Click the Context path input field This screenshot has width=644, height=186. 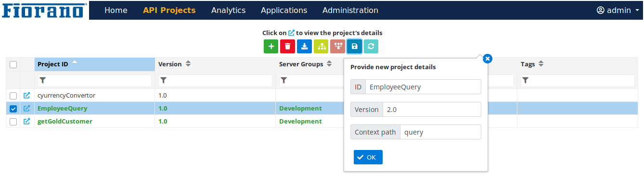pyautogui.click(x=440, y=132)
